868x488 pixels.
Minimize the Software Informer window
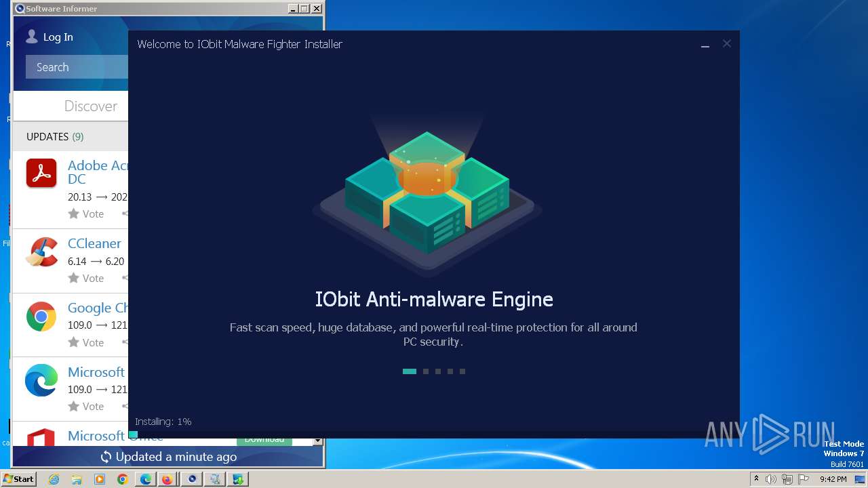coord(292,9)
